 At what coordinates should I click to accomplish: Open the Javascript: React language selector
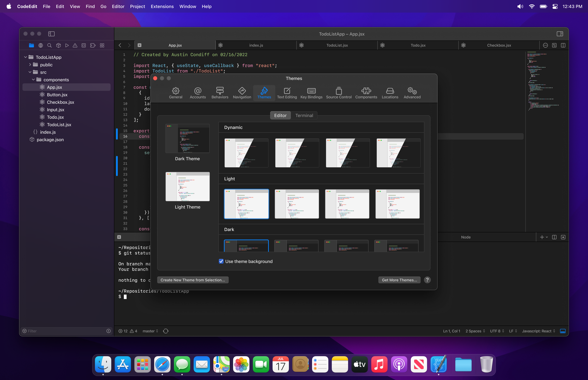[x=538, y=331]
